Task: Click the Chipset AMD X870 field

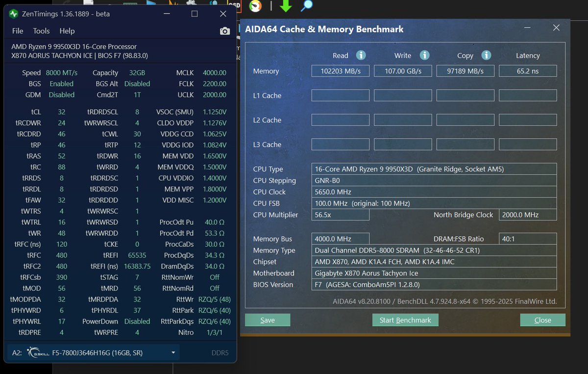Action: pyautogui.click(x=434, y=262)
